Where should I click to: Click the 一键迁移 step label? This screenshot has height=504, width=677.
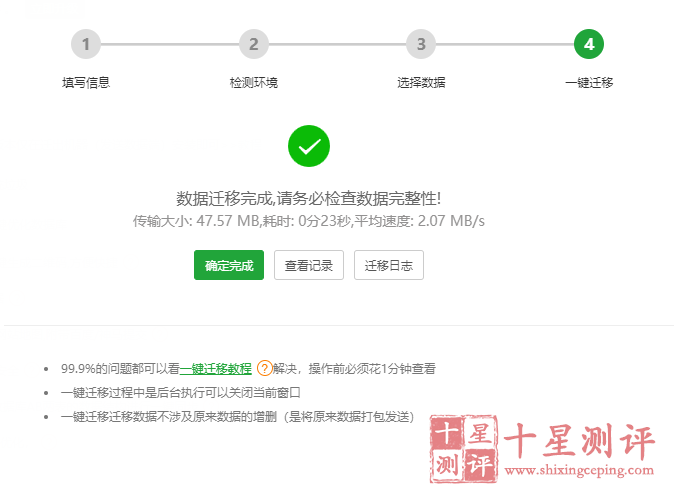click(x=589, y=82)
